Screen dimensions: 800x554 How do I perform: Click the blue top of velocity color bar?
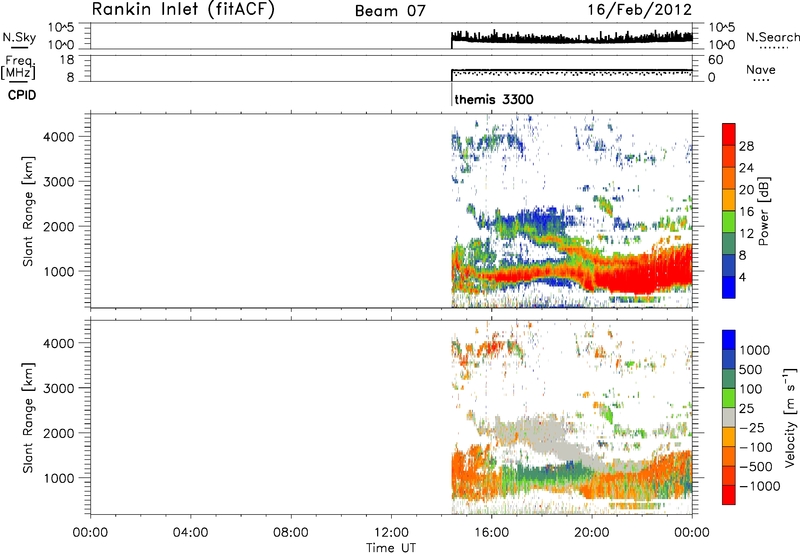click(x=729, y=339)
